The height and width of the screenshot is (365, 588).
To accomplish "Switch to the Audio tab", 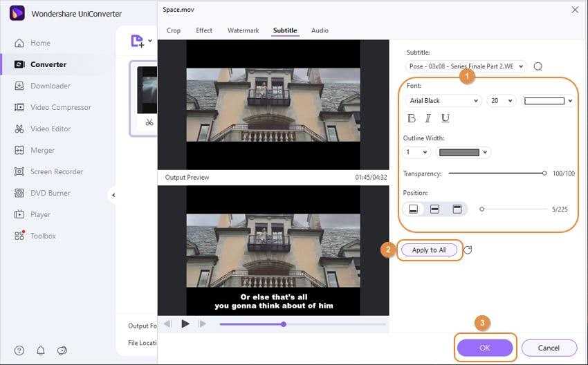I will click(x=320, y=30).
